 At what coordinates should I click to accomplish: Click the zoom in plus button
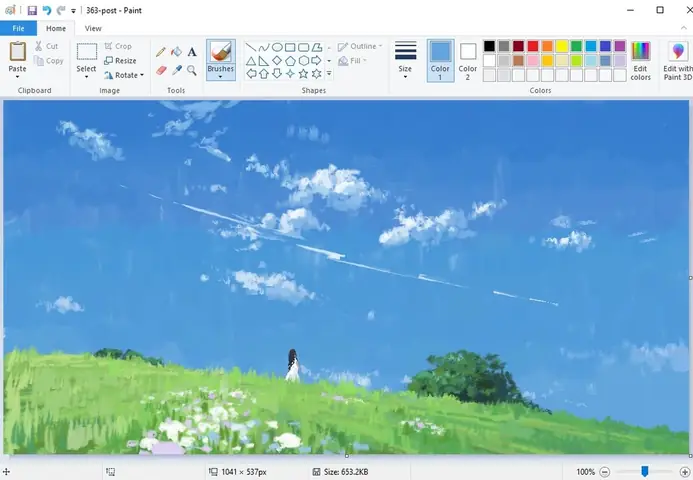coord(684,472)
